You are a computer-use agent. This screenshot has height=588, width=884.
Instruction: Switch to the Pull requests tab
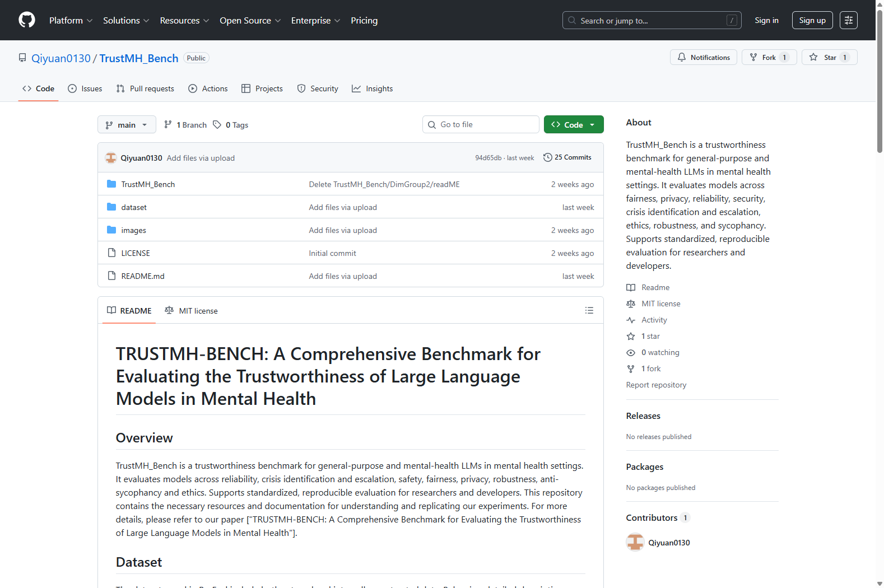coord(145,88)
